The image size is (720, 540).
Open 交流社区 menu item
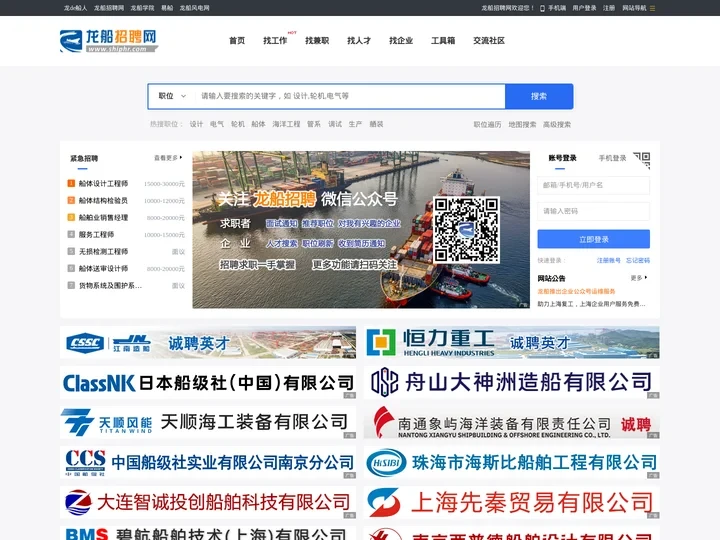pyautogui.click(x=489, y=41)
